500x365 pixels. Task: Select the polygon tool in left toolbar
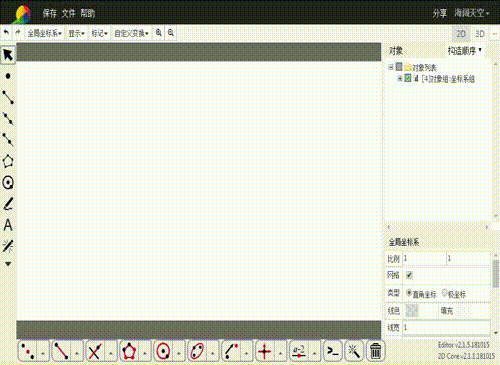8,161
